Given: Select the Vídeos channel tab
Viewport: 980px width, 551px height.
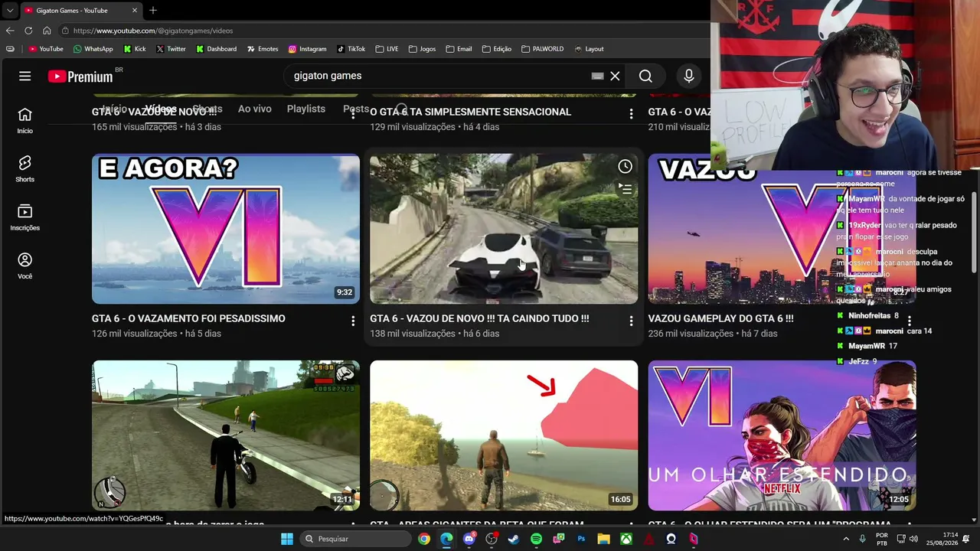Looking at the screenshot, I should click(x=160, y=109).
